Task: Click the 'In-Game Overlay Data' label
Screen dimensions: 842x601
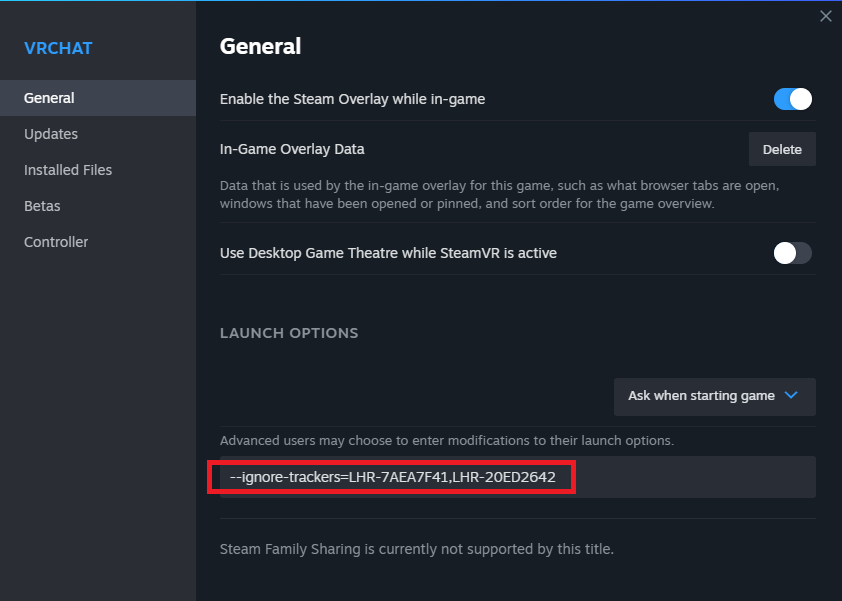Action: point(292,149)
